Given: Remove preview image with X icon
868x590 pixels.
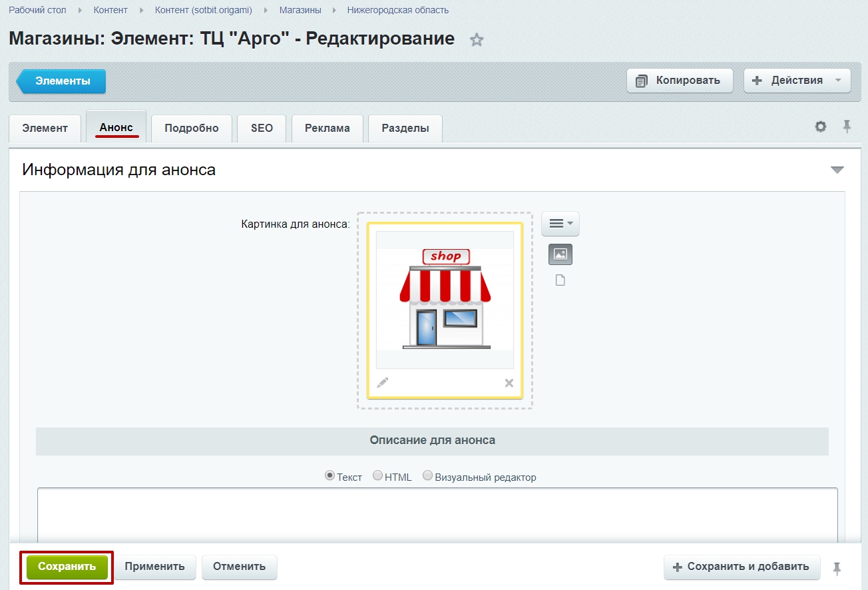Looking at the screenshot, I should point(509,383).
